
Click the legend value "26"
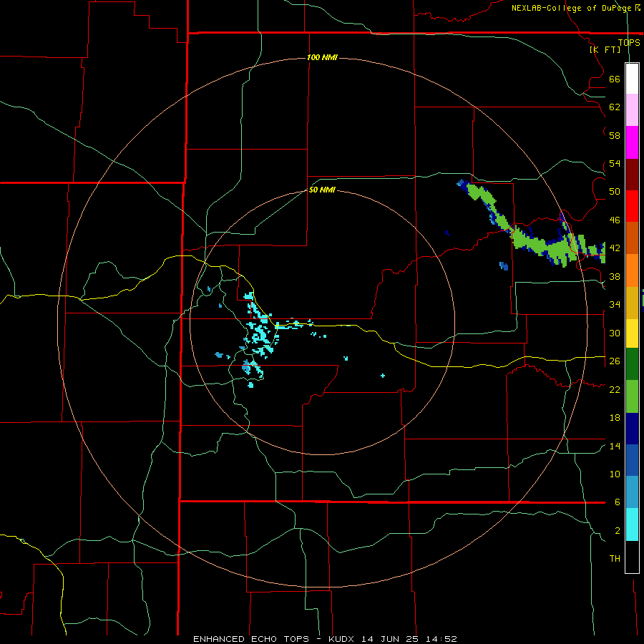[x=615, y=361]
